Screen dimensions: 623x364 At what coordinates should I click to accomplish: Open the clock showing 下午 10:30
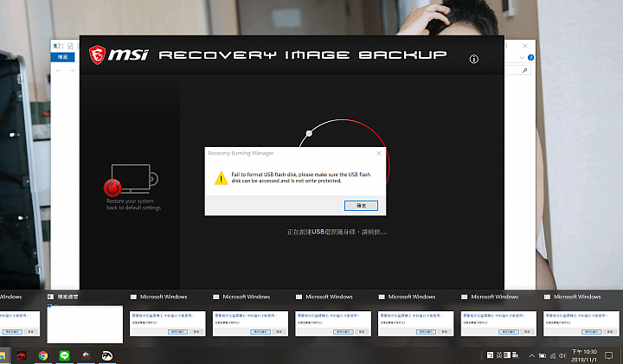tap(584, 355)
